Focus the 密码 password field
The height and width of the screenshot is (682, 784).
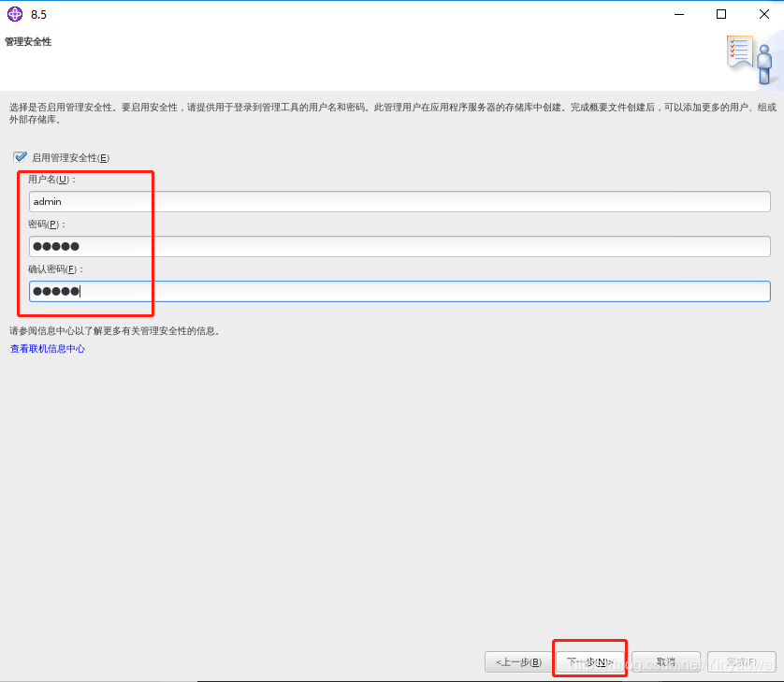click(x=399, y=246)
